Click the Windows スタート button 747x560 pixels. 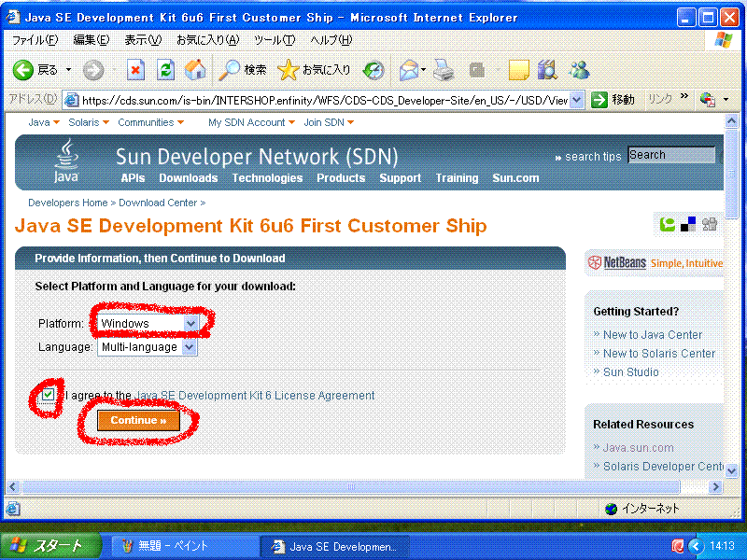pos(51,546)
